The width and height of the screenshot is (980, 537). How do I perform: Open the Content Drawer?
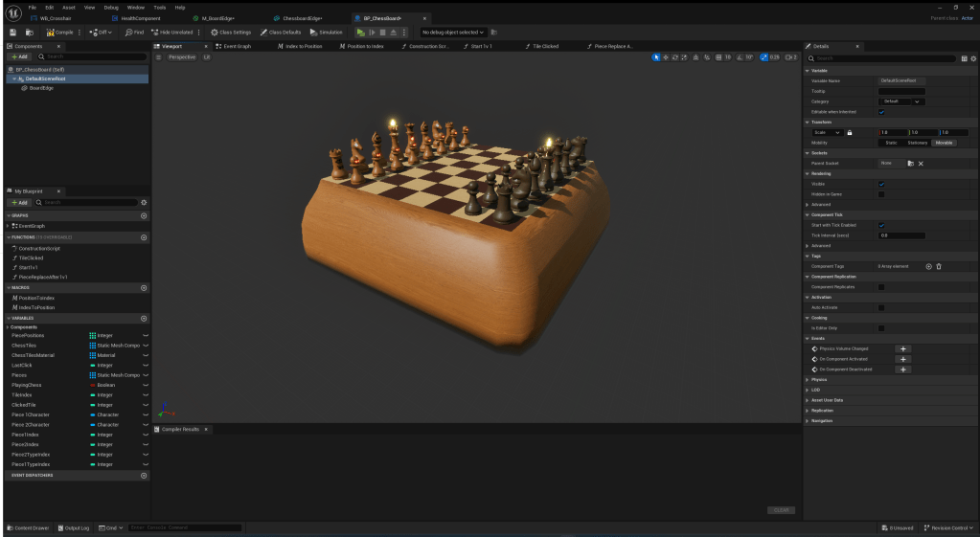click(x=29, y=527)
